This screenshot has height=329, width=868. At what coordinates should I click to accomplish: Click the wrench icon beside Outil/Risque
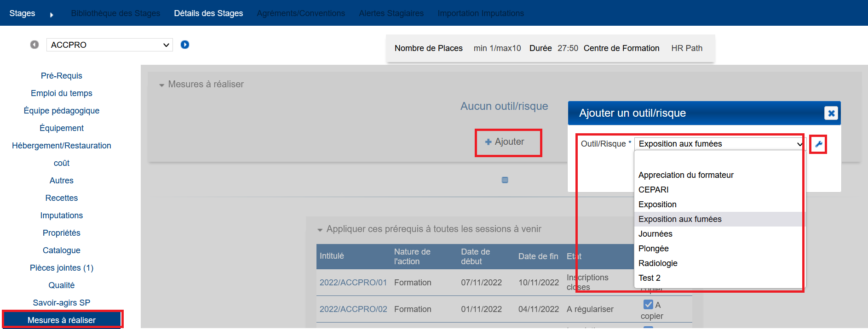pyautogui.click(x=818, y=144)
